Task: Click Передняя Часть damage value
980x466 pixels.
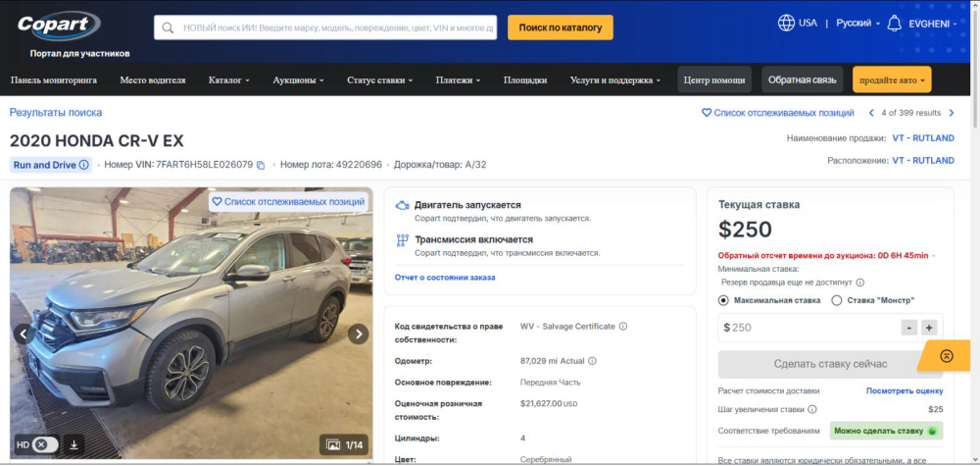Action: pos(550,383)
